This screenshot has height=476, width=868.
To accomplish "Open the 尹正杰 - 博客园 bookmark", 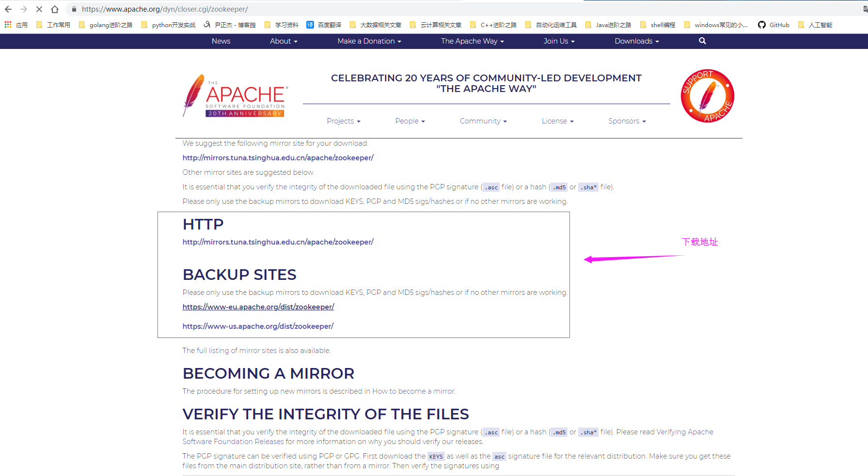I will pyautogui.click(x=230, y=25).
